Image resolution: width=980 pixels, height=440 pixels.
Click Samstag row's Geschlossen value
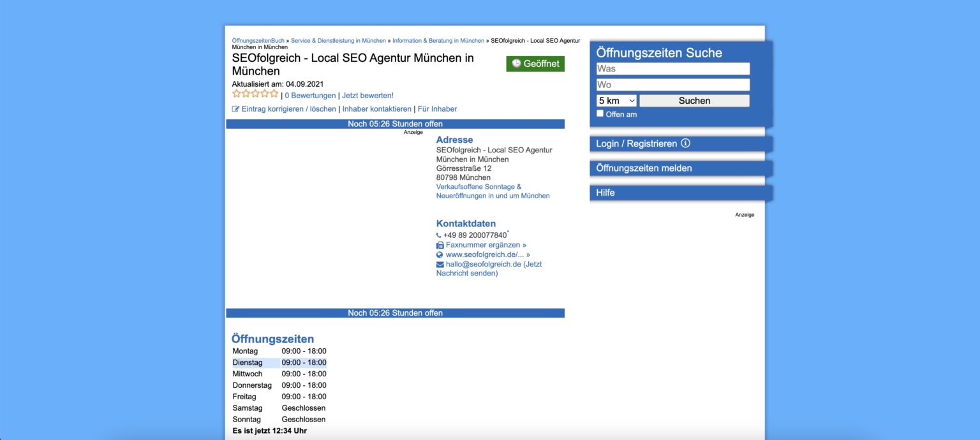point(304,408)
